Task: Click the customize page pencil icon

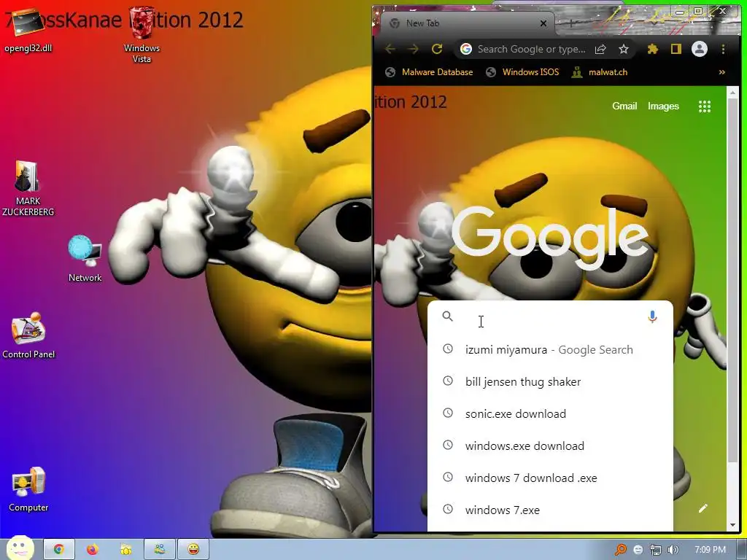Action: (x=703, y=508)
